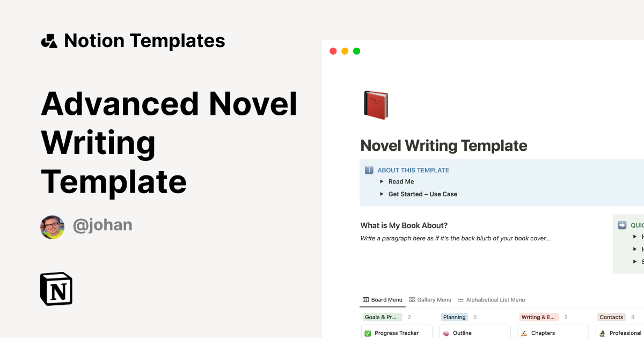Switch to the Gallery Menu tab

[x=430, y=300]
